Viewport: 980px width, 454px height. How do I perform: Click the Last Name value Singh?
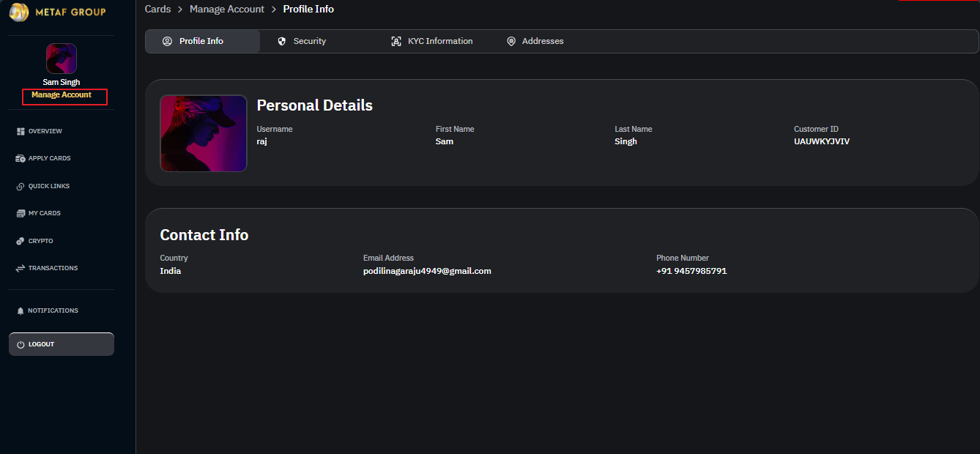626,141
